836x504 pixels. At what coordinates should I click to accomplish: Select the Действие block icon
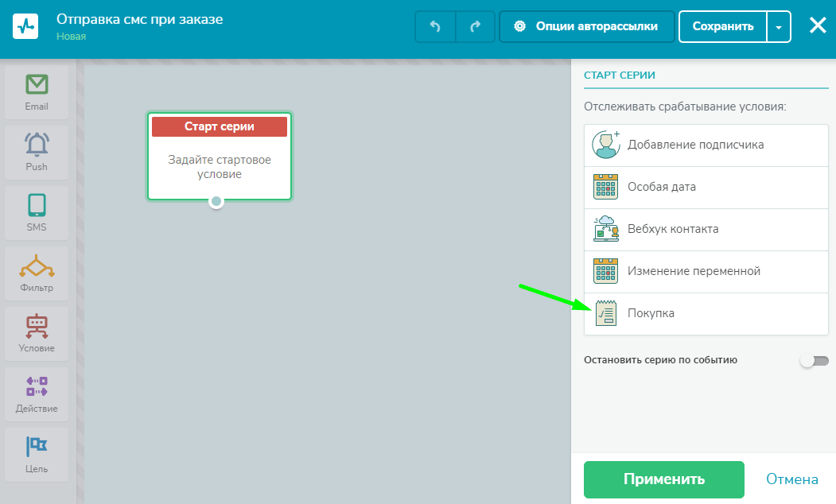tap(37, 386)
